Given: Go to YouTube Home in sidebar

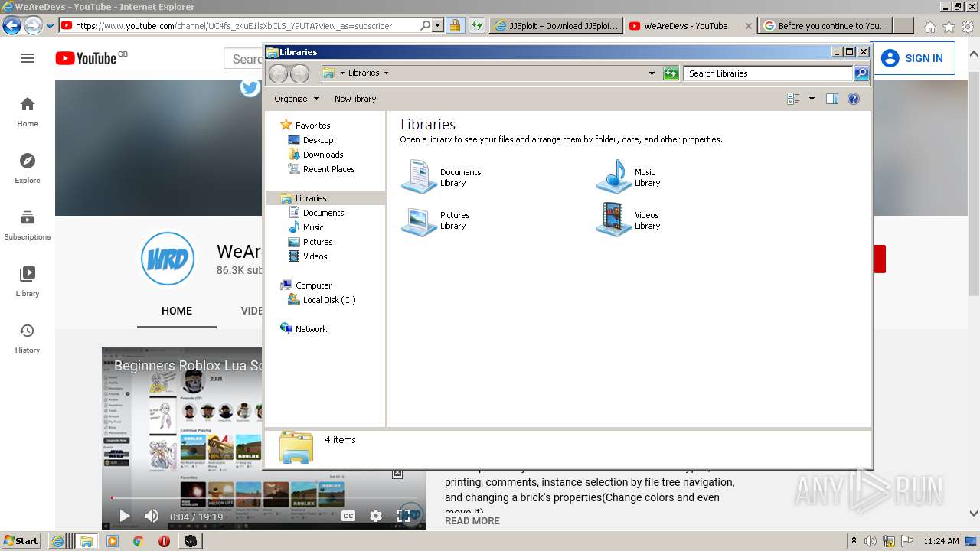Looking at the screenshot, I should 28,112.
